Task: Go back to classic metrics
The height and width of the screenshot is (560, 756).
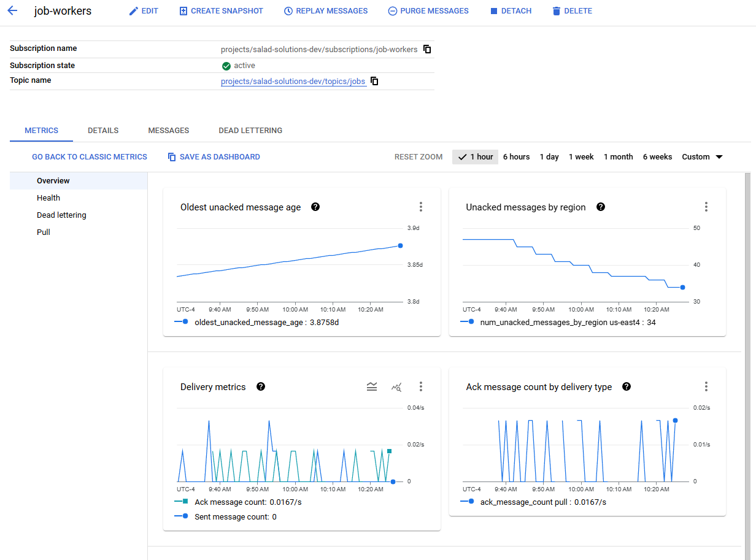Action: 90,157
